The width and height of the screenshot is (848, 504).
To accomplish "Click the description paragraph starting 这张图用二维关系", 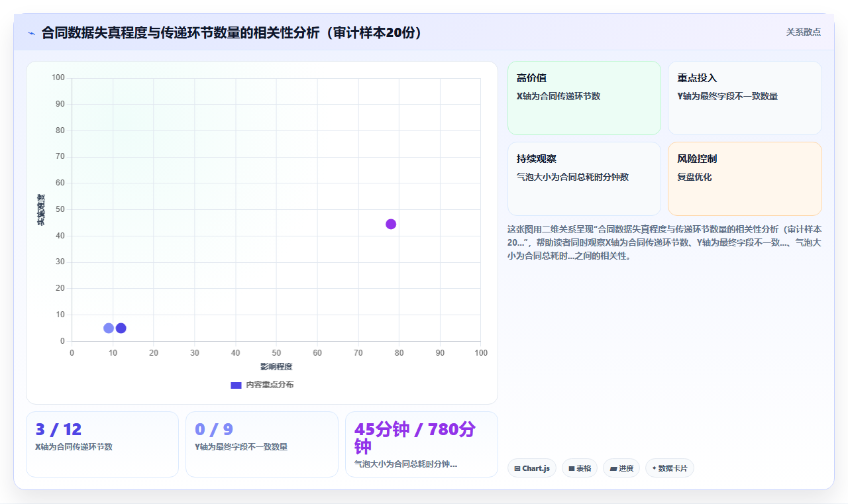I will point(664,242).
